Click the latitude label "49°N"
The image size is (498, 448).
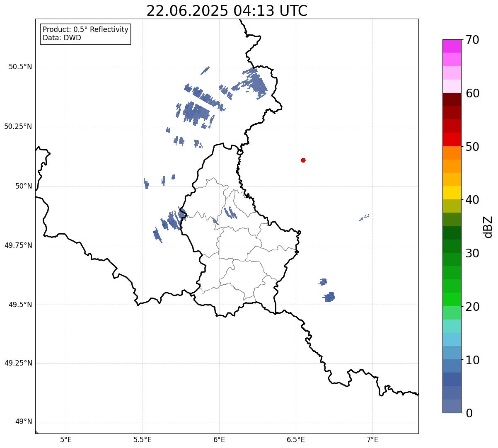[24, 422]
